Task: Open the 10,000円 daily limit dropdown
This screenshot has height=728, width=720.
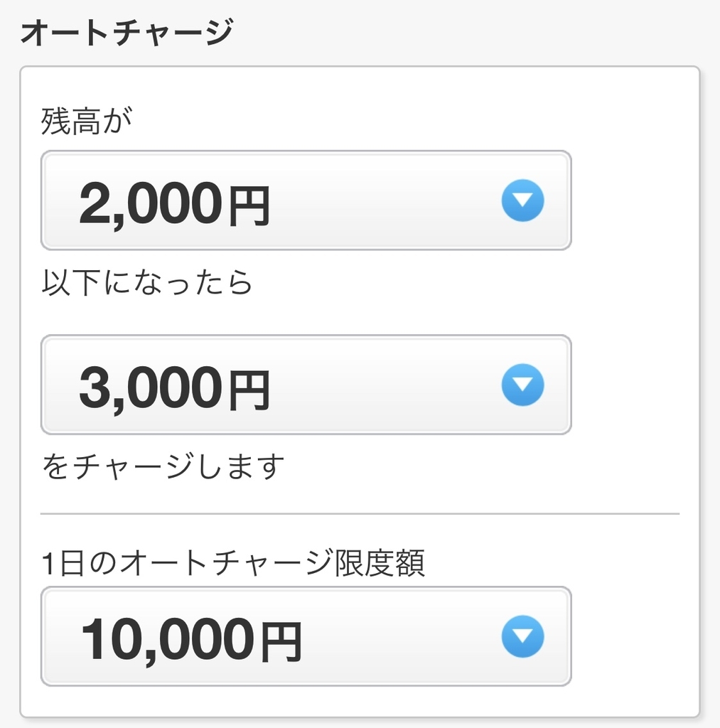Action: tap(306, 636)
